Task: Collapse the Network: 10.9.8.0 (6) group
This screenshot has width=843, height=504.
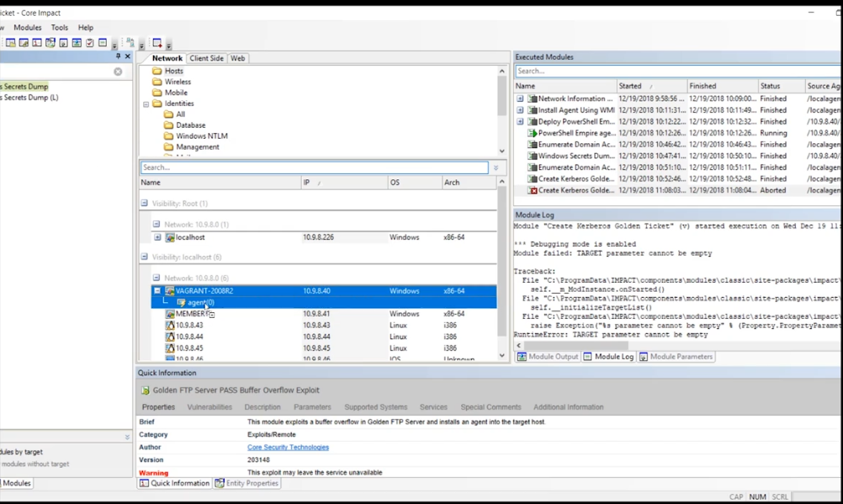Action: coord(156,277)
